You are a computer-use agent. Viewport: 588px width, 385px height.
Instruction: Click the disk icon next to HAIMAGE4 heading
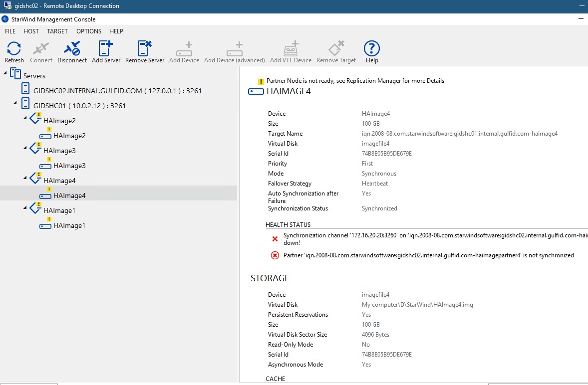(256, 91)
